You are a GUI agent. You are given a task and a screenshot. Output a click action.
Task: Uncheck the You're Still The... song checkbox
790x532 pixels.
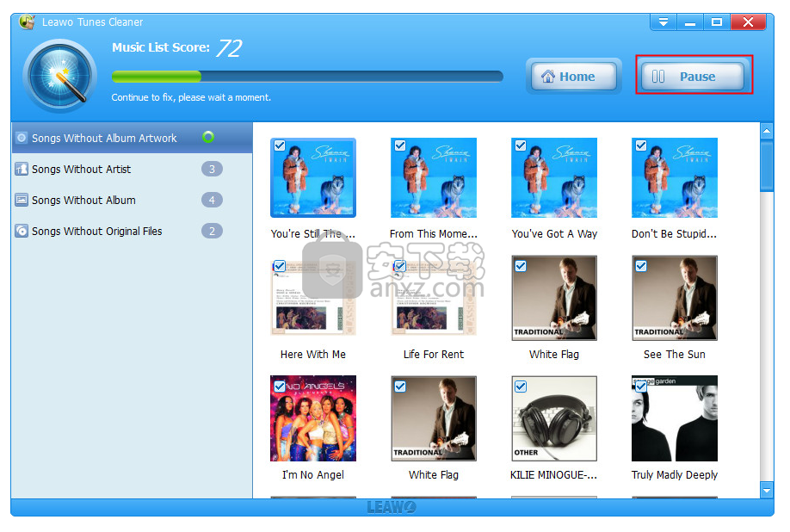pos(280,145)
